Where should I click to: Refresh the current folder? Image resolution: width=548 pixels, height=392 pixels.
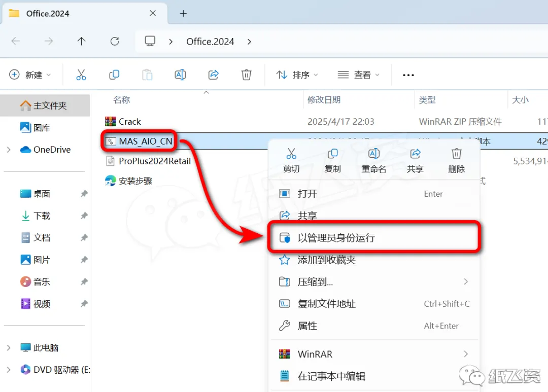coord(115,41)
